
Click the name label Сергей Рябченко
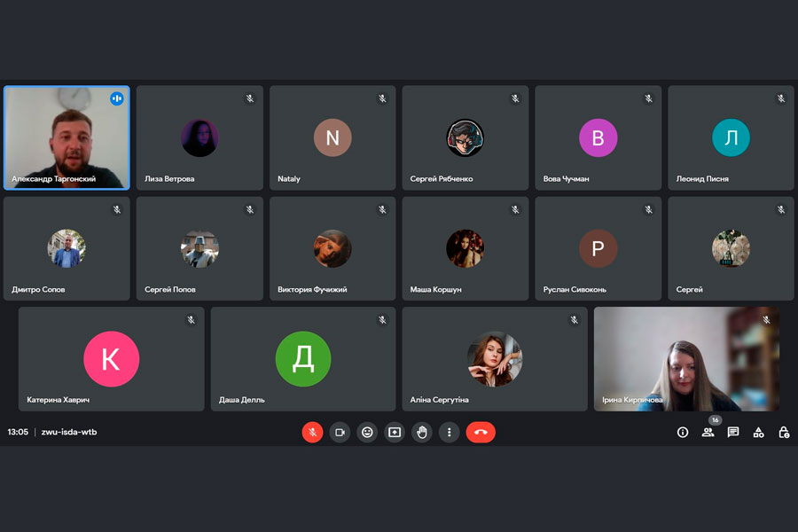click(x=442, y=179)
